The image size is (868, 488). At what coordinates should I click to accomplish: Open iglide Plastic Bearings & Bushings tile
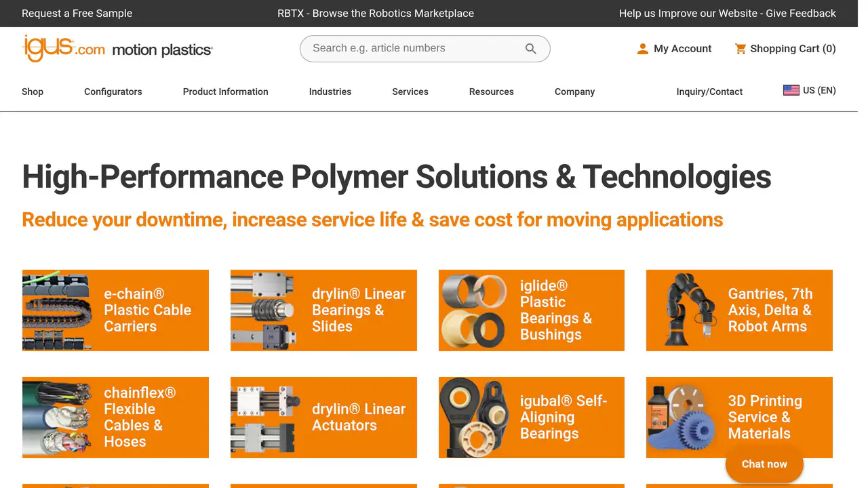[532, 310]
